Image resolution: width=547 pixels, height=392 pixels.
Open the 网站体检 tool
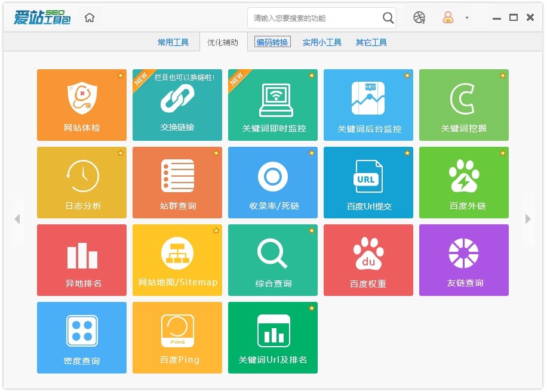click(81, 105)
